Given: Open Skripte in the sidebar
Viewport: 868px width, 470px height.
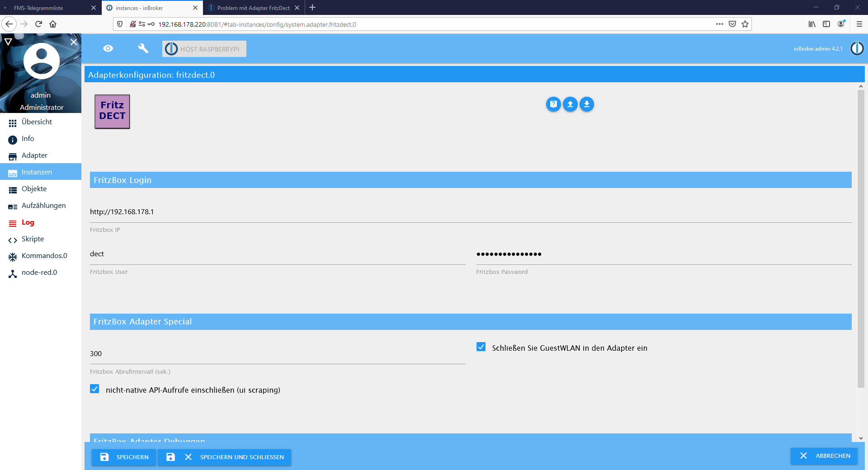Looking at the screenshot, I should point(41,239).
